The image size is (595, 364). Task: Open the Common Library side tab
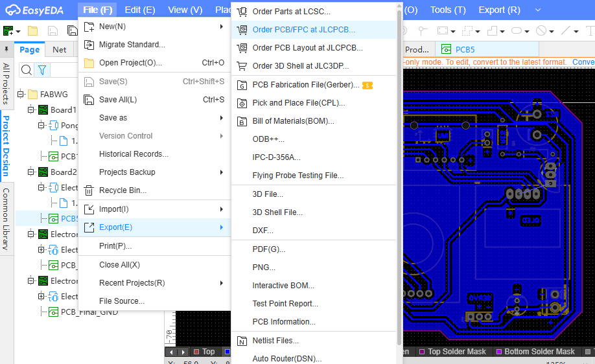(x=6, y=219)
